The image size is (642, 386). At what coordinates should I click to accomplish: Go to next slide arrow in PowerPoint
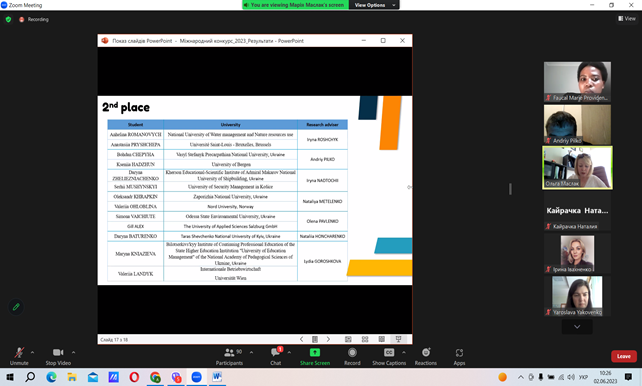328,339
